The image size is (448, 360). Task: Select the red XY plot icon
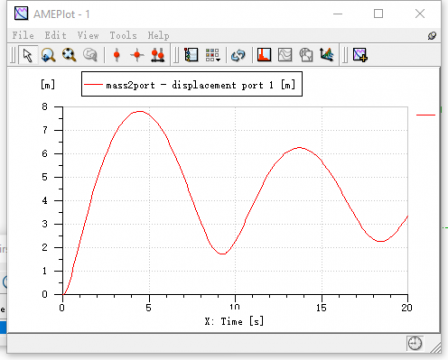pos(264,55)
